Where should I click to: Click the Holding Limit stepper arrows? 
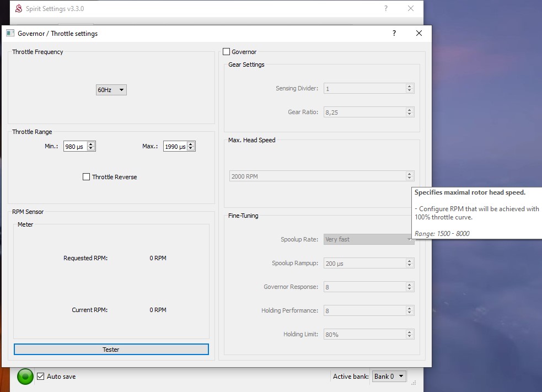point(409,334)
